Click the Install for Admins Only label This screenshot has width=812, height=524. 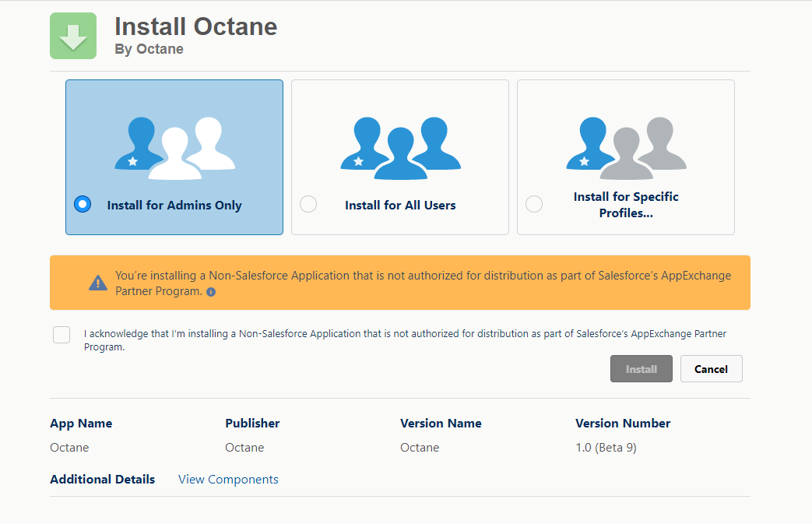pyautogui.click(x=174, y=205)
